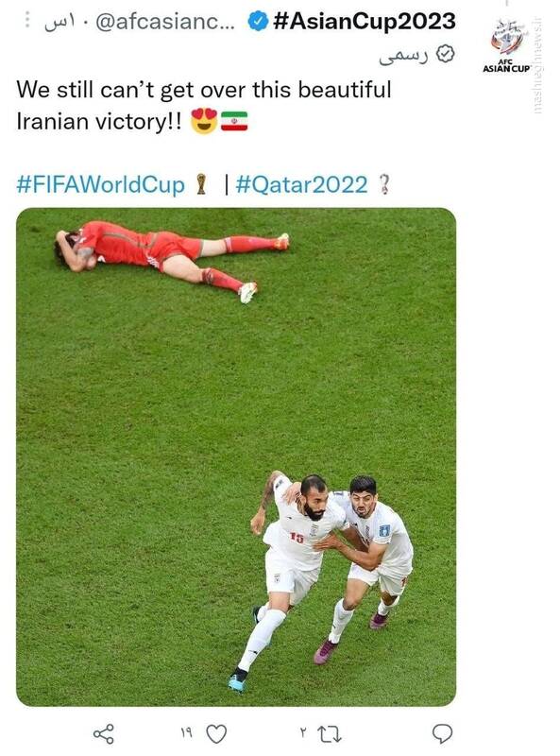
Task: Open the attached football match photo
Action: (236, 457)
